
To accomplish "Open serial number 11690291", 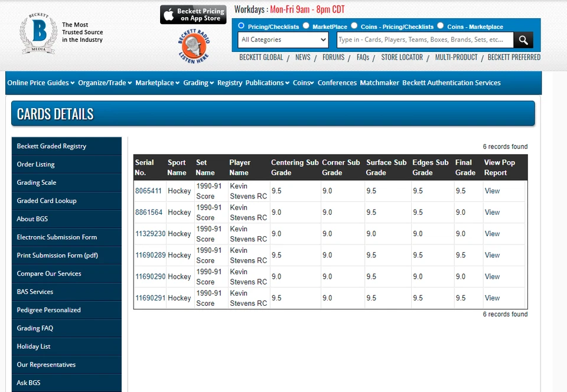I will [151, 298].
